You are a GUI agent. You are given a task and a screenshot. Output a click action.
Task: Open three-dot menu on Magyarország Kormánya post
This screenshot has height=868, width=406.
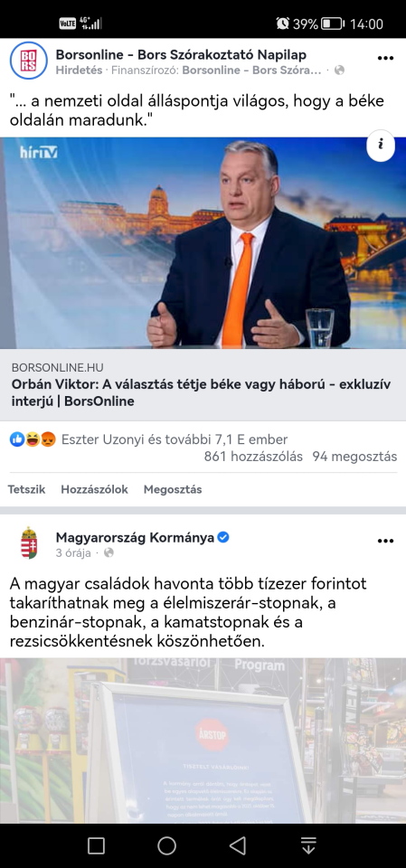click(385, 541)
